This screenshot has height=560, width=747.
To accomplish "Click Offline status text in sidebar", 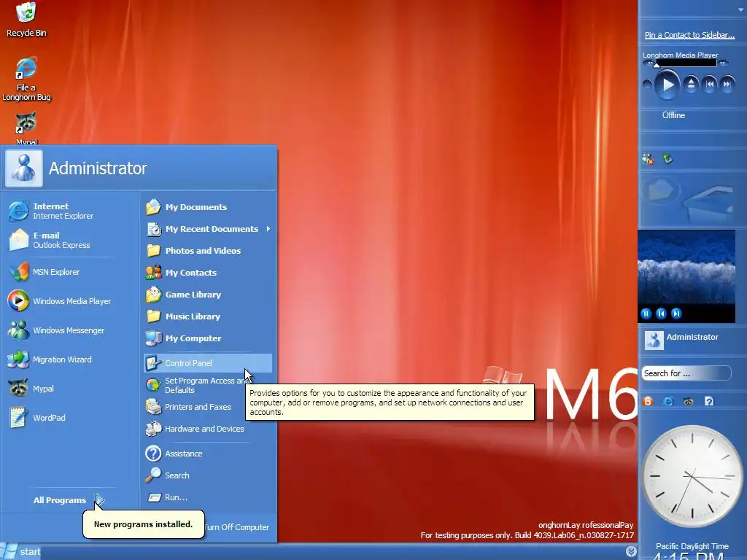I will pos(673,115).
